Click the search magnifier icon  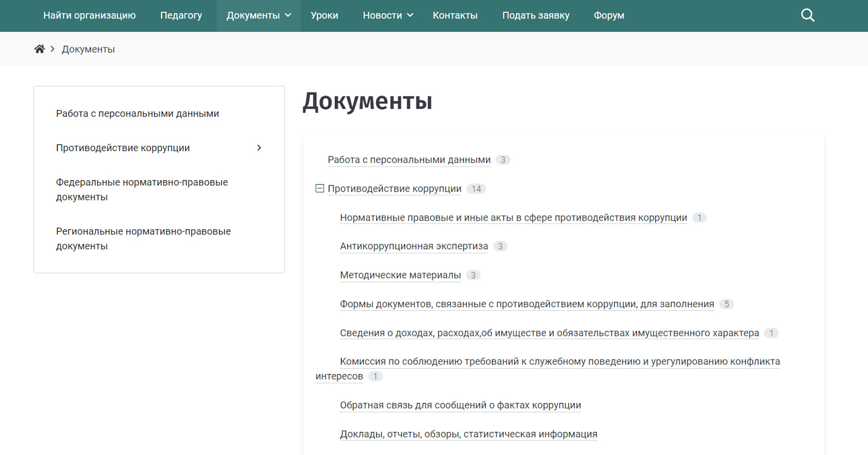(807, 16)
